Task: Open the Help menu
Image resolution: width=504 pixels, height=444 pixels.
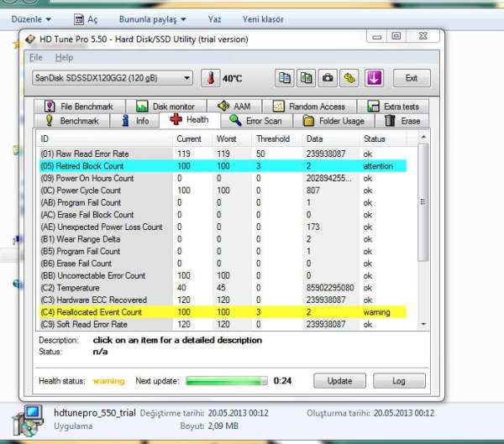Action: click(x=64, y=58)
